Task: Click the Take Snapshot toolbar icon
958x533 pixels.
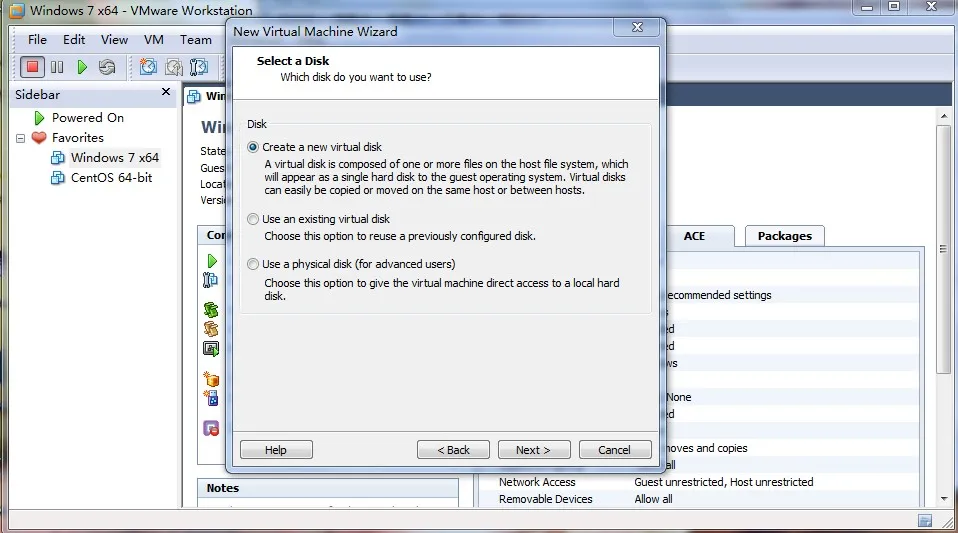Action: (x=148, y=67)
